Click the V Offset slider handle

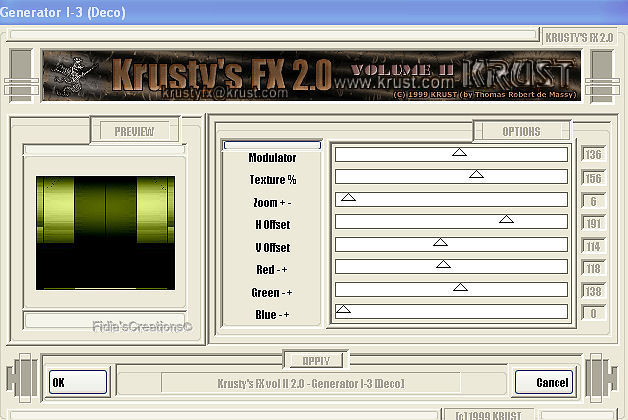click(x=440, y=243)
